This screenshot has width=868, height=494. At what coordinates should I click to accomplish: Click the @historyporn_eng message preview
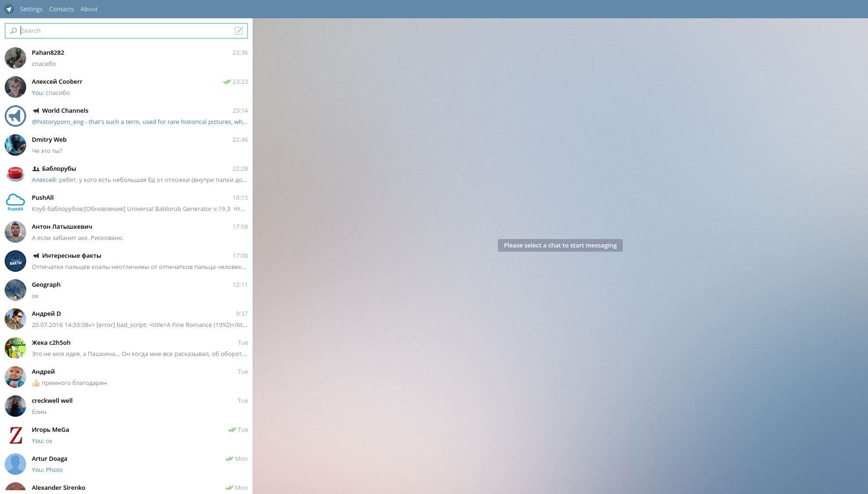coord(139,122)
